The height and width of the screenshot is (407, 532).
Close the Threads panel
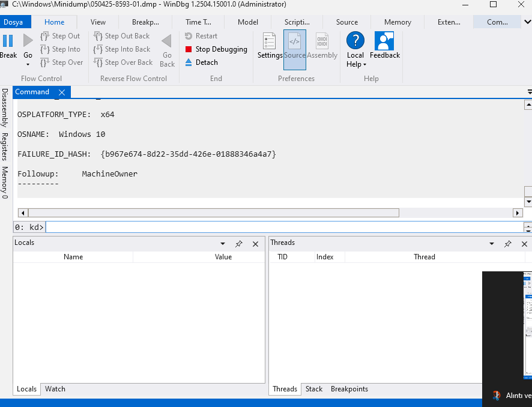click(524, 244)
